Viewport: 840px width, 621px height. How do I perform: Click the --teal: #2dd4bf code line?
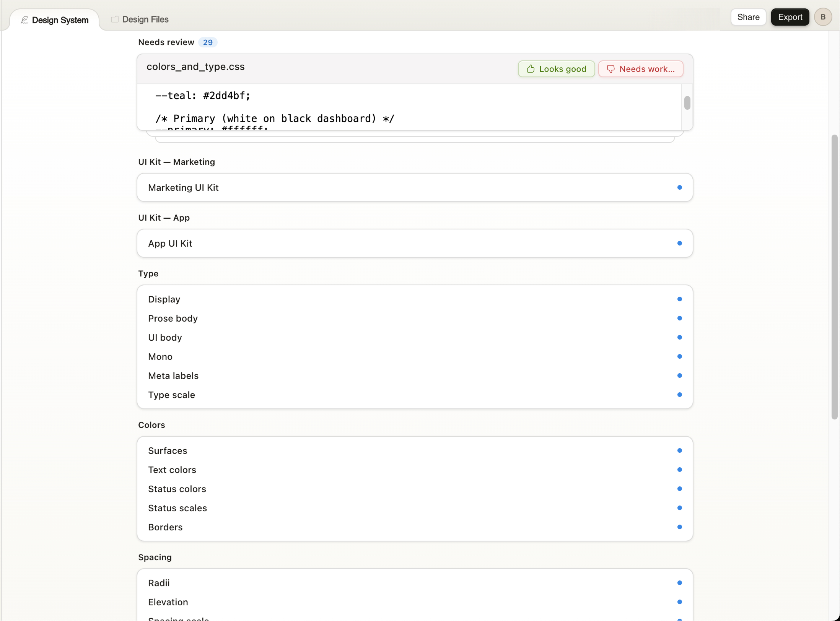pos(203,96)
